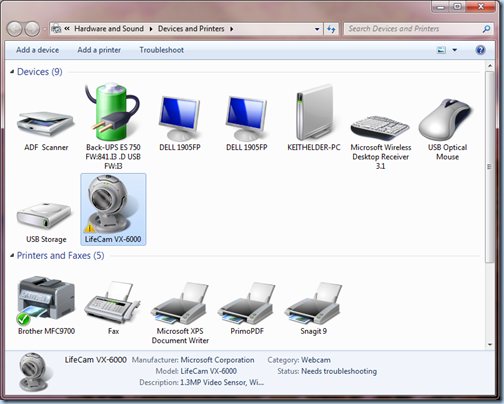Click Add a printer
Screen dimensions: 504x404
coord(99,50)
